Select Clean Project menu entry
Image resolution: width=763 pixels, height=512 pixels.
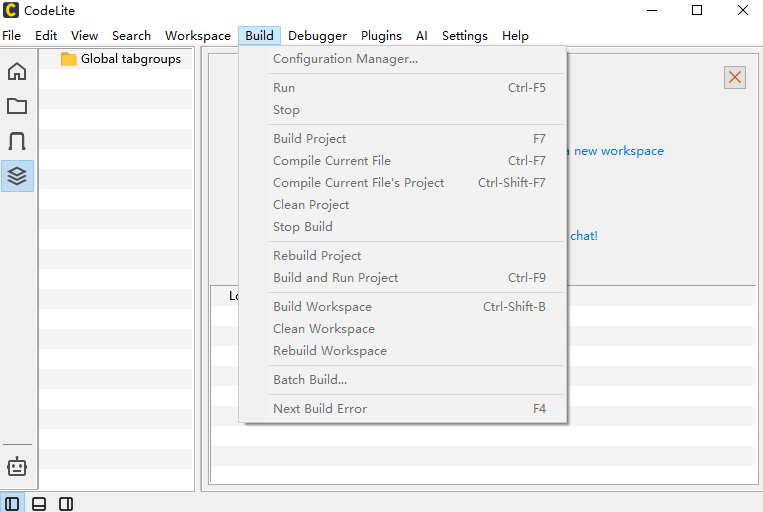point(403,204)
